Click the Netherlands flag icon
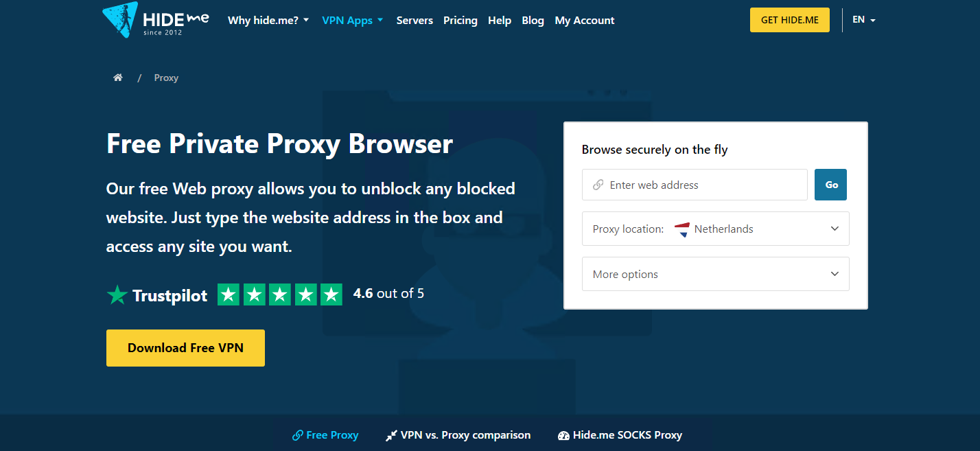 [x=681, y=229]
